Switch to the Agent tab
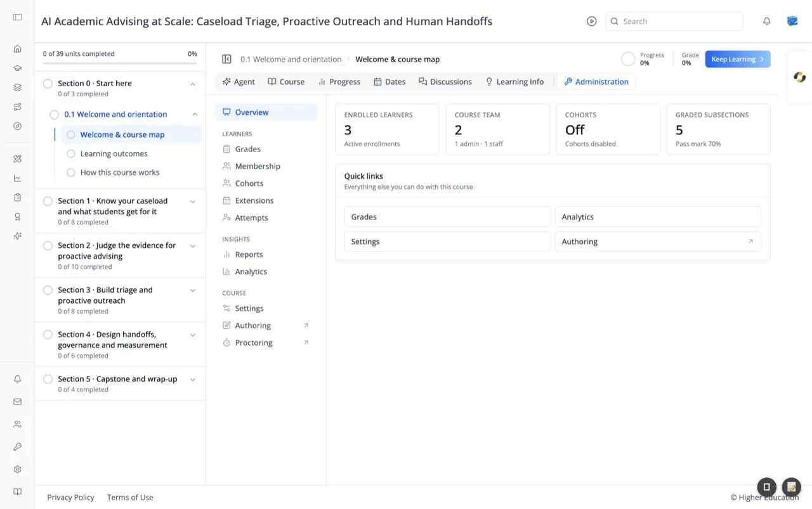Screen dimensions: 812x509 (239, 82)
